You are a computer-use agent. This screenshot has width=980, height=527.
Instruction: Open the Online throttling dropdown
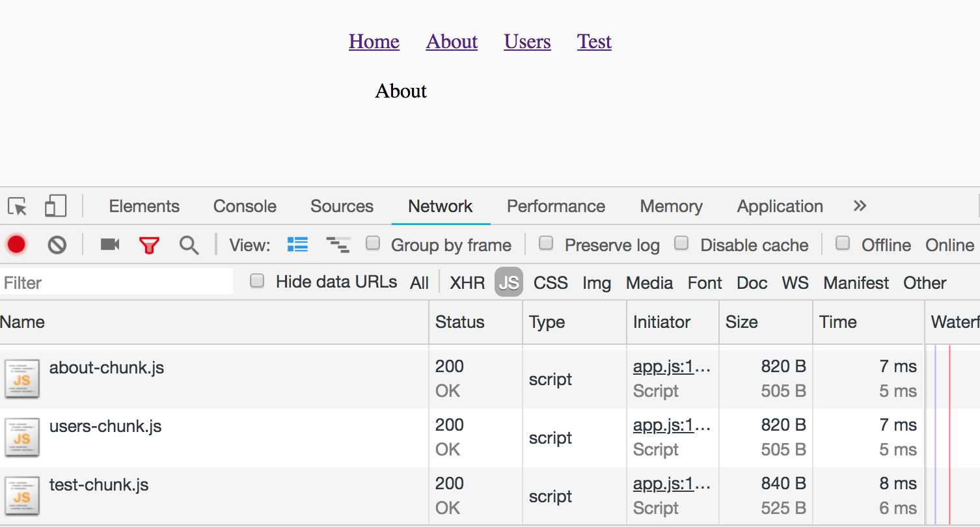click(x=949, y=245)
